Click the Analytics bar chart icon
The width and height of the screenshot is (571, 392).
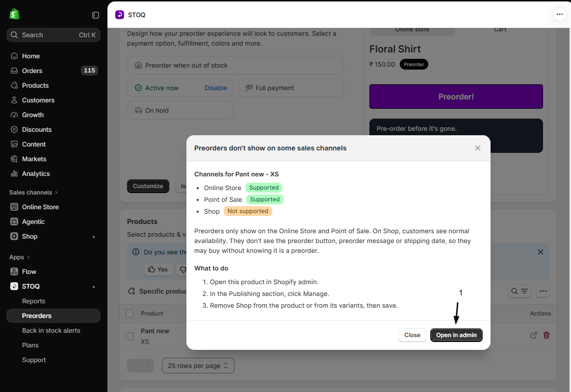(14, 174)
